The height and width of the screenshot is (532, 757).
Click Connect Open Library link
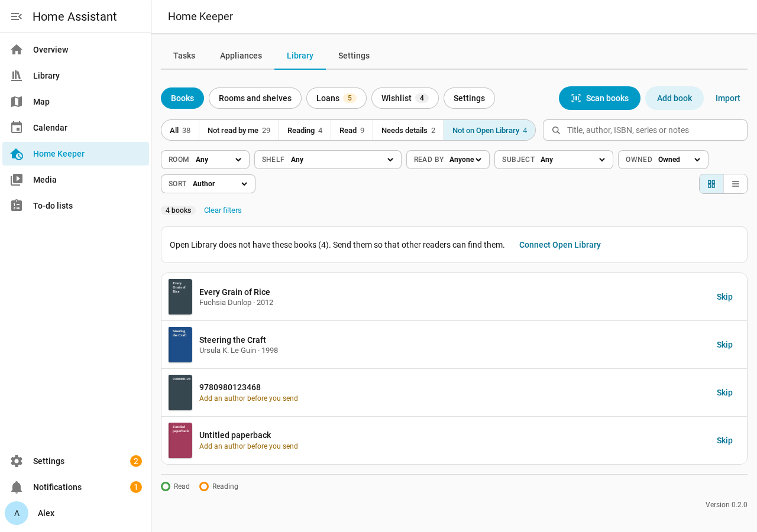point(560,245)
